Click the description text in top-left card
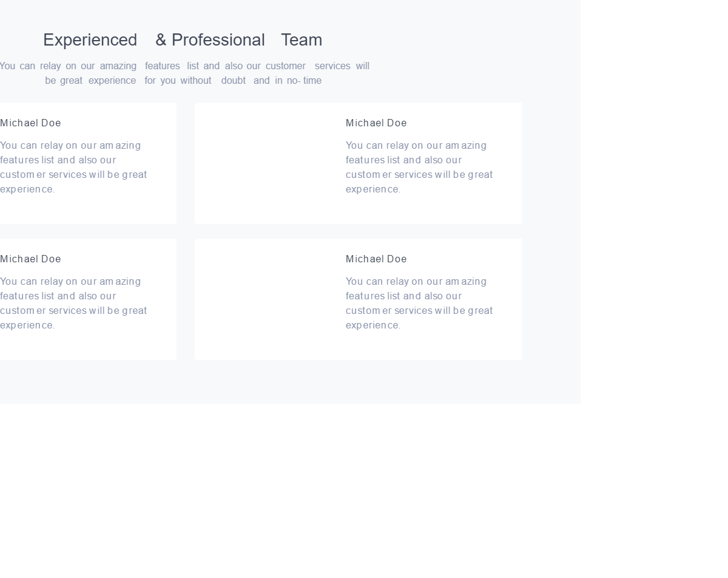 [x=73, y=167]
